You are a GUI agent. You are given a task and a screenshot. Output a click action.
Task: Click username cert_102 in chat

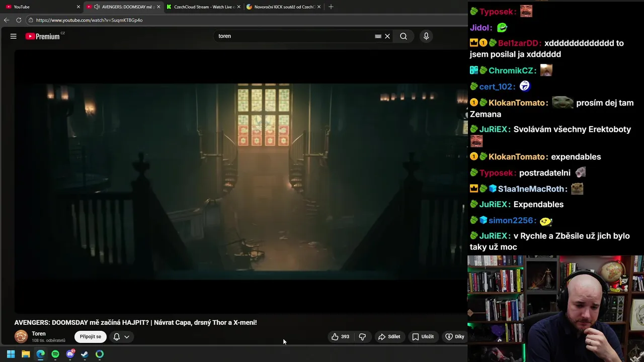tap(496, 87)
